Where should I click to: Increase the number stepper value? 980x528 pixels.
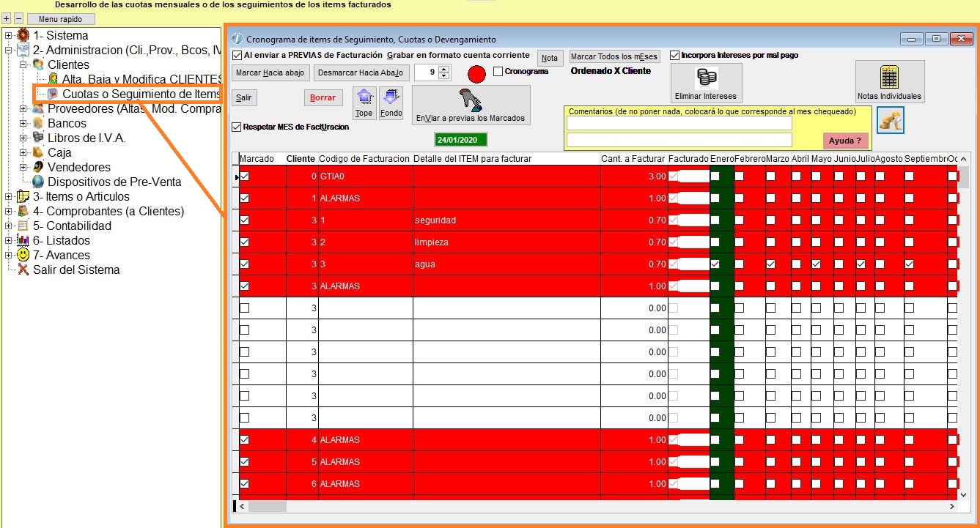click(x=444, y=69)
